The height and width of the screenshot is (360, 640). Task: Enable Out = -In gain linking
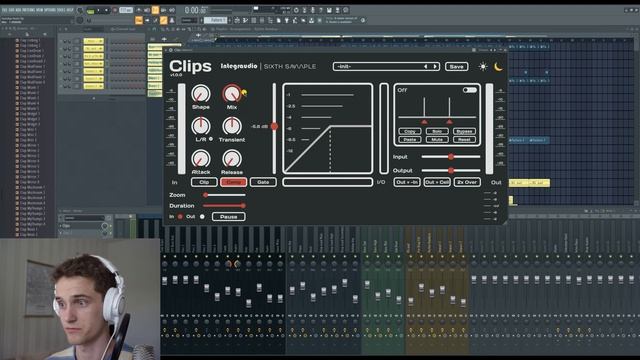(x=407, y=182)
